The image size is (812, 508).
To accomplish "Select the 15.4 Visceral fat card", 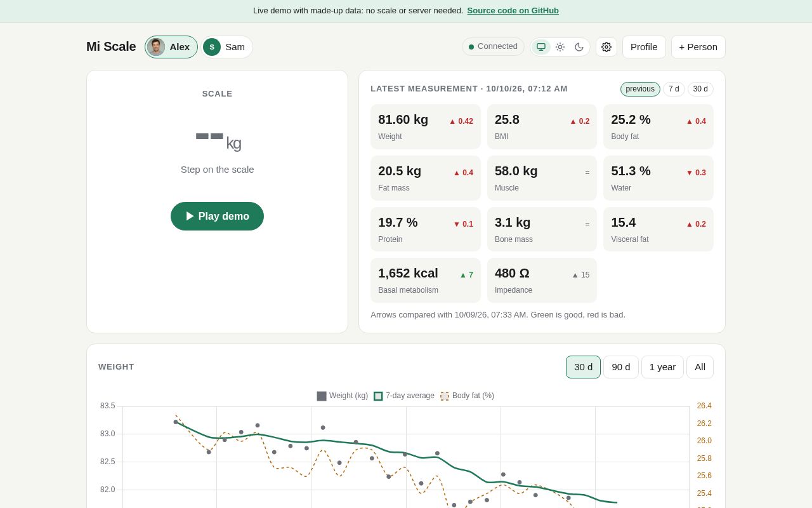I will coord(658,229).
